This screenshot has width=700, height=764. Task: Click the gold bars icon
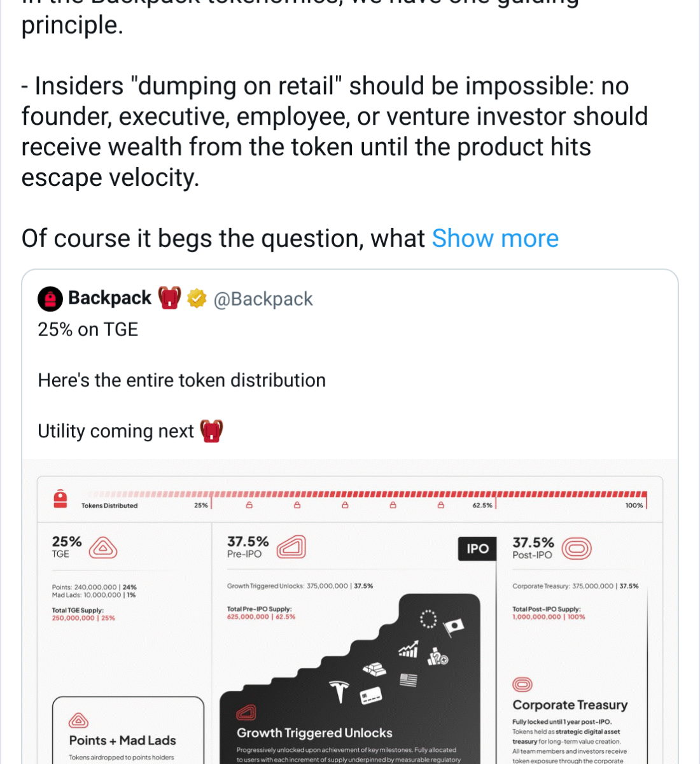(374, 669)
